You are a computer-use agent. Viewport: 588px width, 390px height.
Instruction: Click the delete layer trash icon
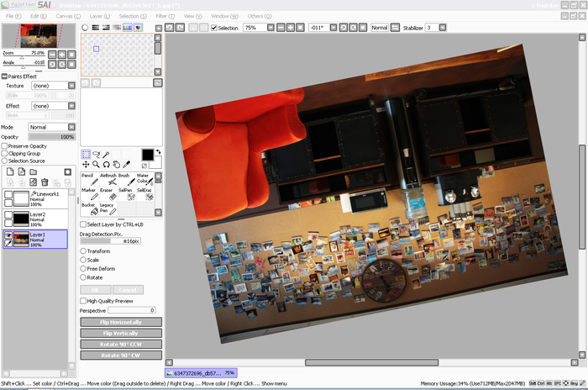[45, 182]
